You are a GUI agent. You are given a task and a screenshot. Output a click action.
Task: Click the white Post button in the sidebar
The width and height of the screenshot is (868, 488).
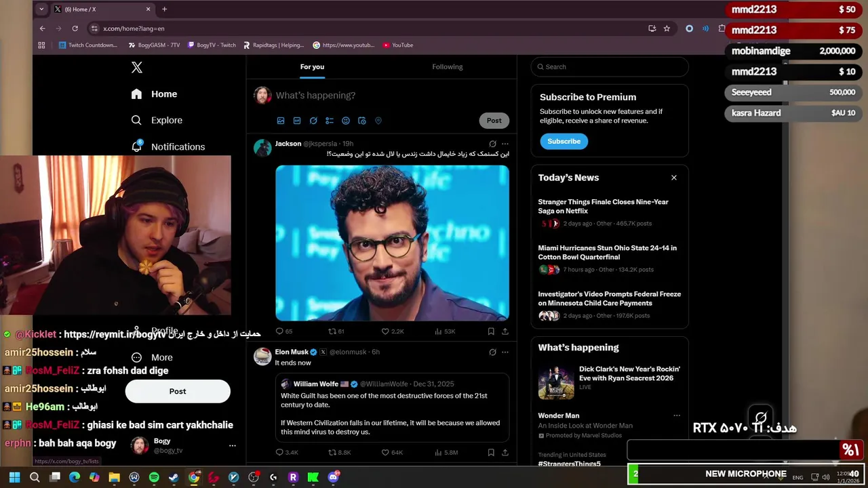(x=178, y=391)
